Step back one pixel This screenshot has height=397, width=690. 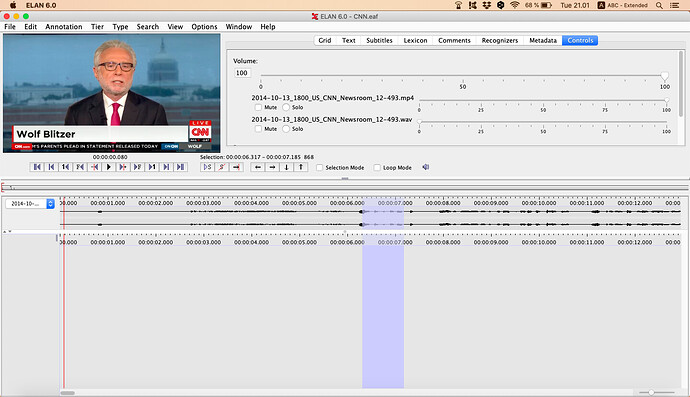(x=95, y=167)
